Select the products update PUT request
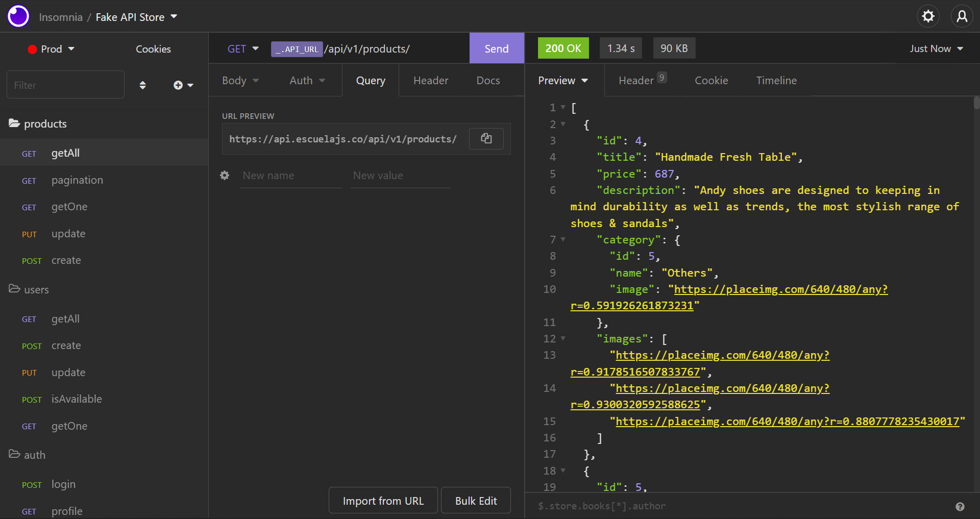The height and width of the screenshot is (519, 980). coord(104,233)
